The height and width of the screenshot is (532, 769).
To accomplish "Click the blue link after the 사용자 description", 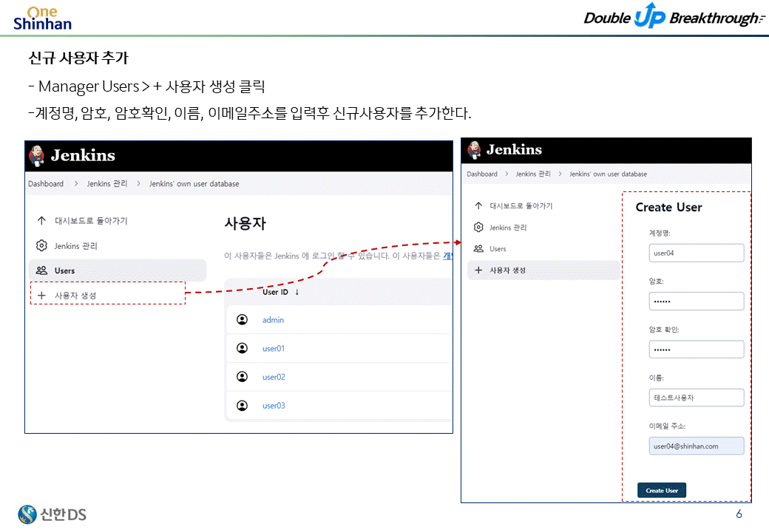I will 448,256.
